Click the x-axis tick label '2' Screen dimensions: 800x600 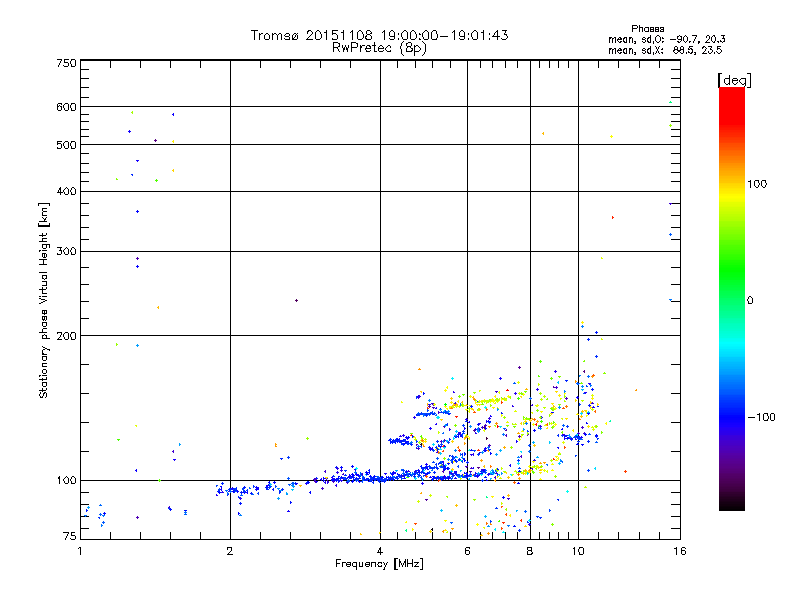(230, 551)
